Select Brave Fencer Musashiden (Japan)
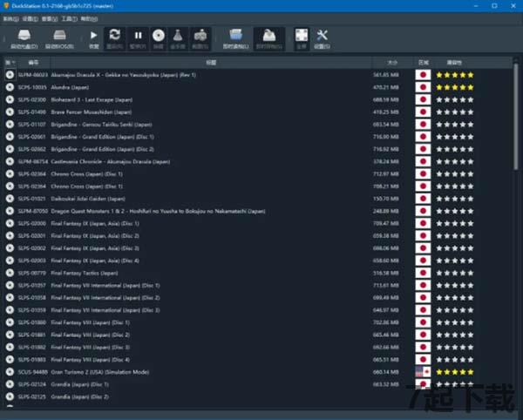Image resolution: width=523 pixels, height=420 pixels. point(92,112)
